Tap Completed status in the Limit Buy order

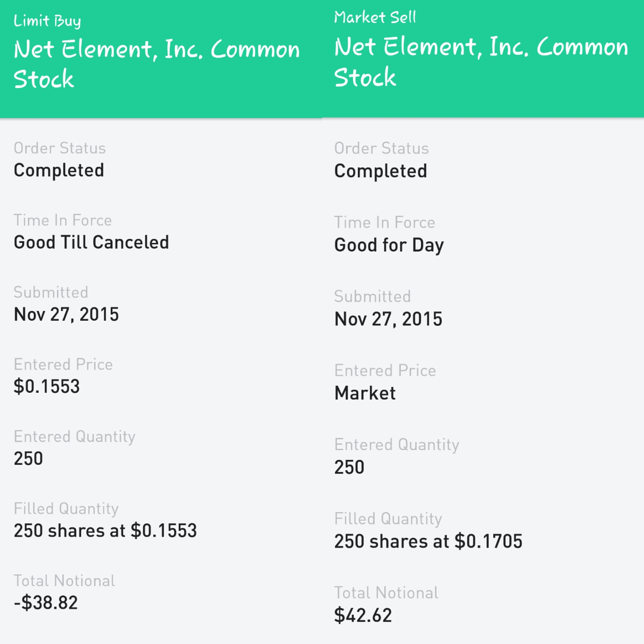(59, 170)
